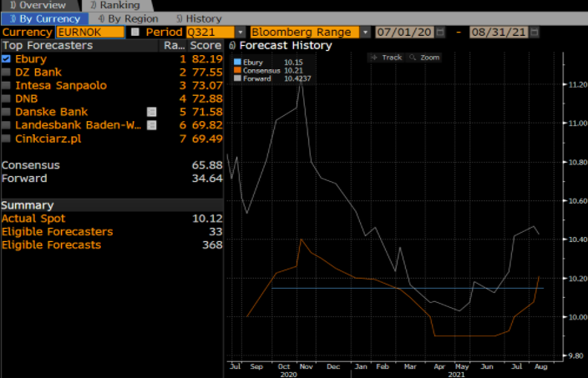Click the DNB forecaster name
The image size is (588, 378).
pos(26,98)
